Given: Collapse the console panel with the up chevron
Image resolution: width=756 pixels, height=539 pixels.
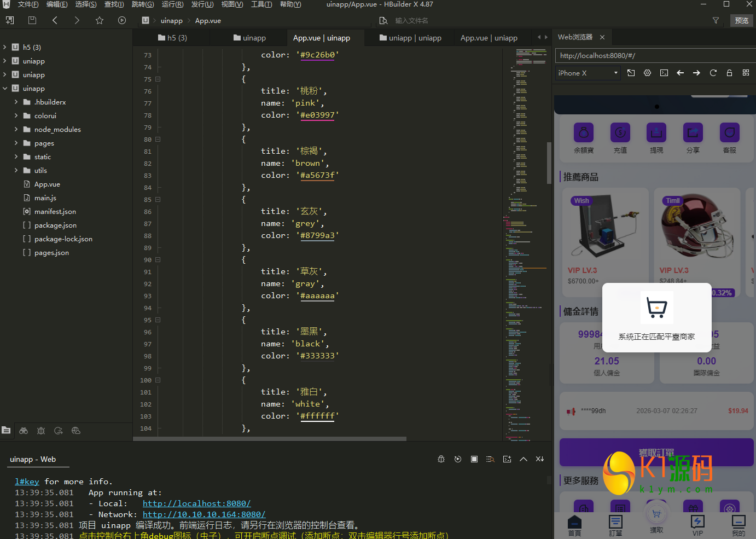Looking at the screenshot, I should click(x=524, y=459).
